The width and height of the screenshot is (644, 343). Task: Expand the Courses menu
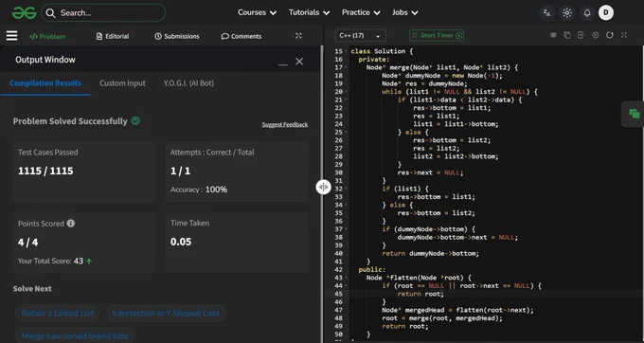click(257, 12)
